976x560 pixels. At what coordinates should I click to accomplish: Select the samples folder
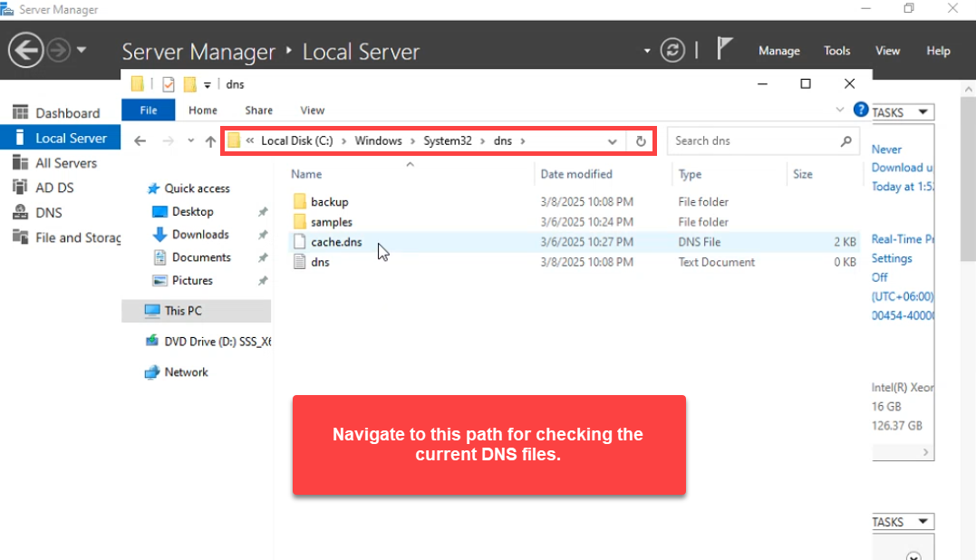point(332,222)
